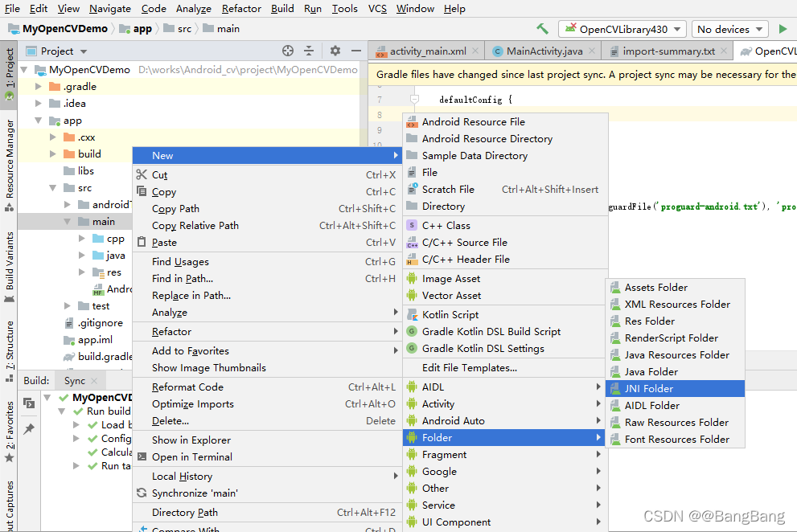797x532 pixels.
Task: Click the pin icon in Build panel
Action: [29, 428]
